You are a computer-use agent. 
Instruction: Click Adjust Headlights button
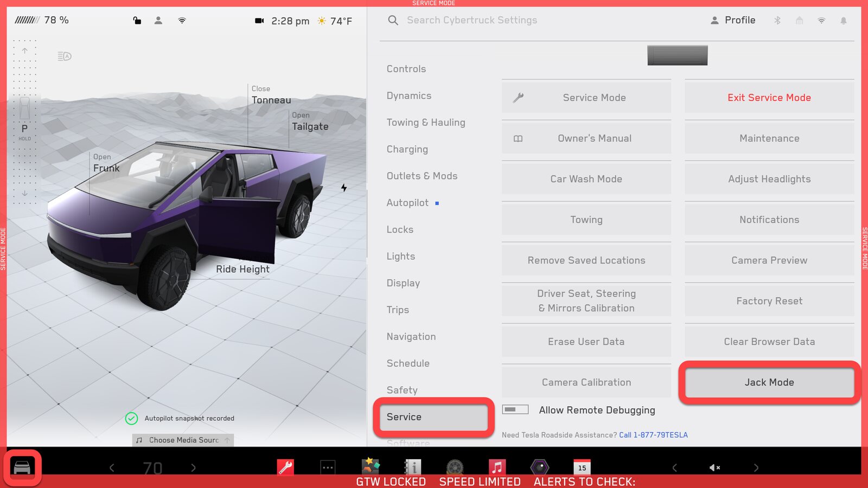point(769,179)
